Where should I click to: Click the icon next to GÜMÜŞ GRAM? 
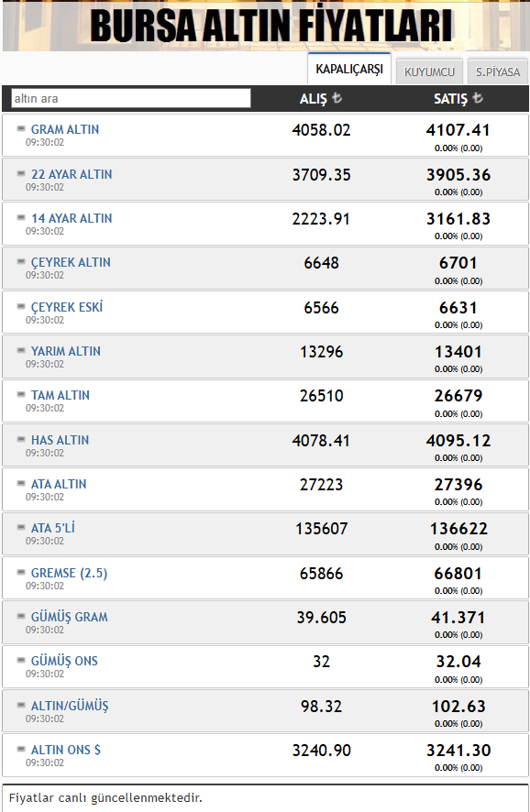[21, 616]
